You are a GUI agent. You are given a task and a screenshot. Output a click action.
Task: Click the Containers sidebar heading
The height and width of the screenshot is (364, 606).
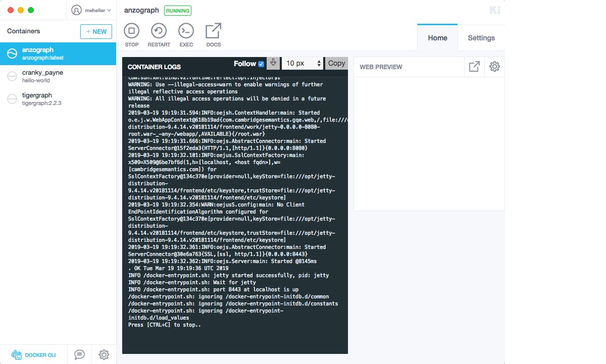pyautogui.click(x=23, y=31)
